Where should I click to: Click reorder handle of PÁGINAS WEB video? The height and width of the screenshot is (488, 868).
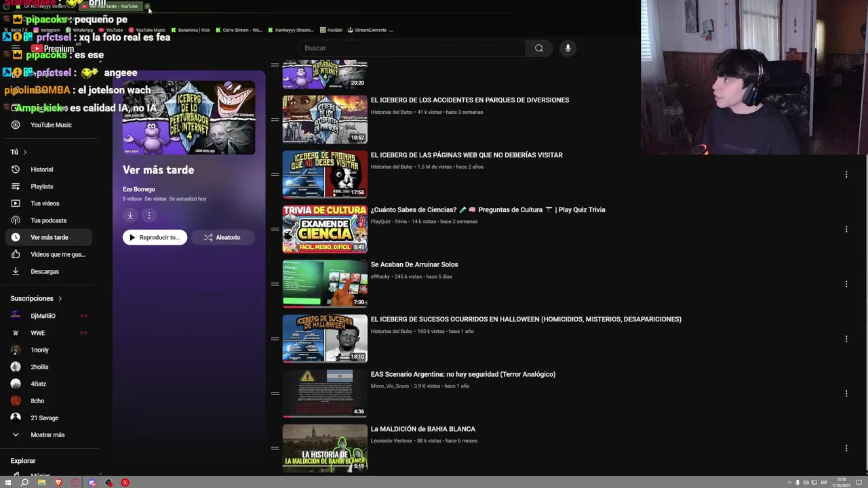[x=275, y=174]
